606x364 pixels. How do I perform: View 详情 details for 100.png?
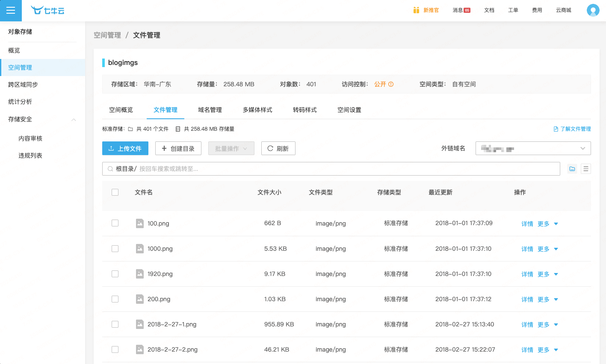[x=527, y=223]
